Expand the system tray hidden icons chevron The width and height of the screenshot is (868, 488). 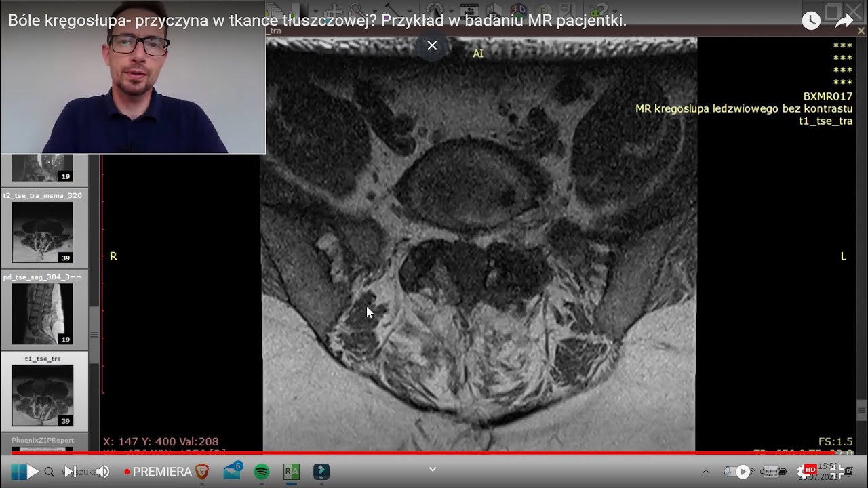(x=706, y=472)
